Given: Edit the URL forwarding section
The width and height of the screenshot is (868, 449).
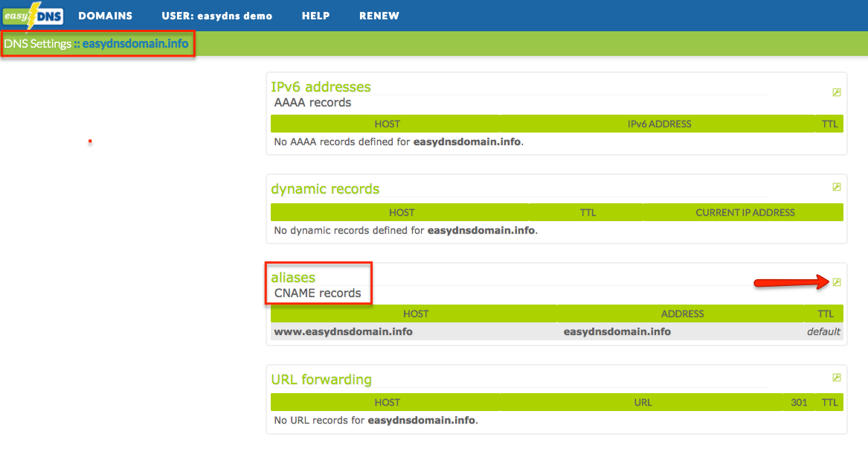Looking at the screenshot, I should tap(837, 378).
